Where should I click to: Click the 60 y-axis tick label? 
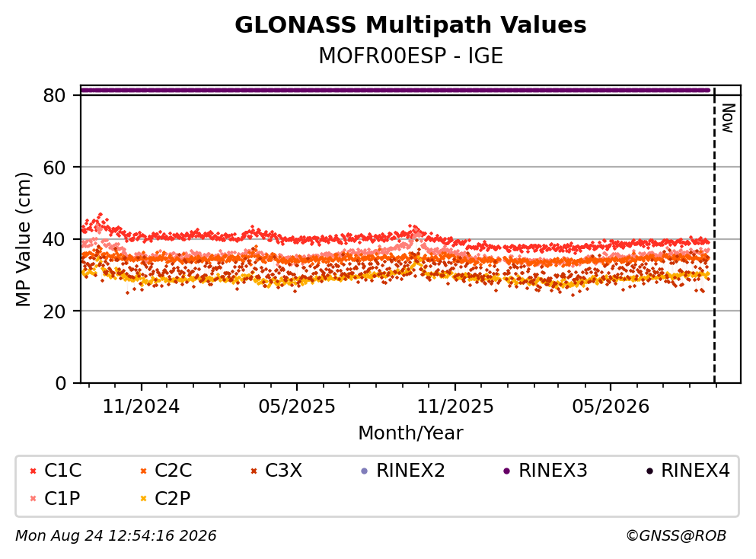pos(54,168)
